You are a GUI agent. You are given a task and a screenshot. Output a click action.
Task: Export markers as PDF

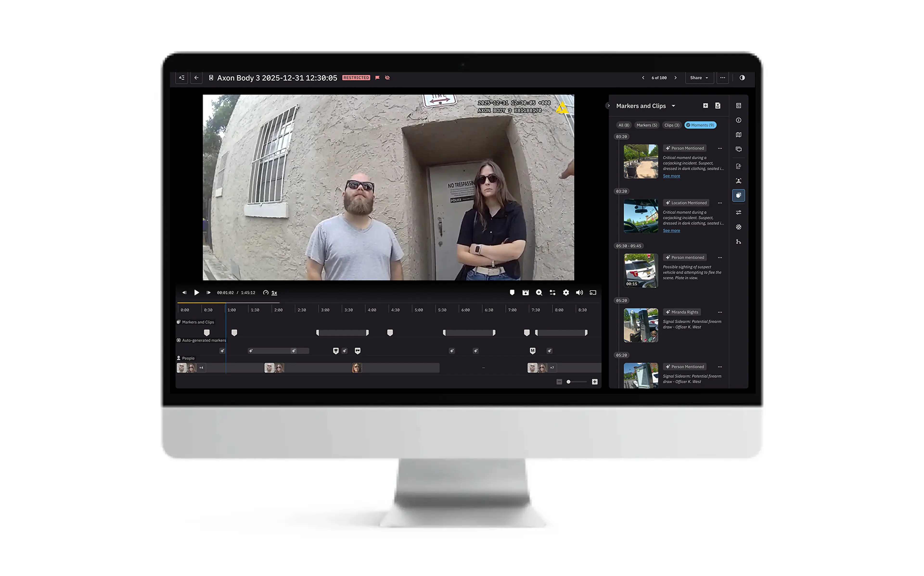(717, 106)
